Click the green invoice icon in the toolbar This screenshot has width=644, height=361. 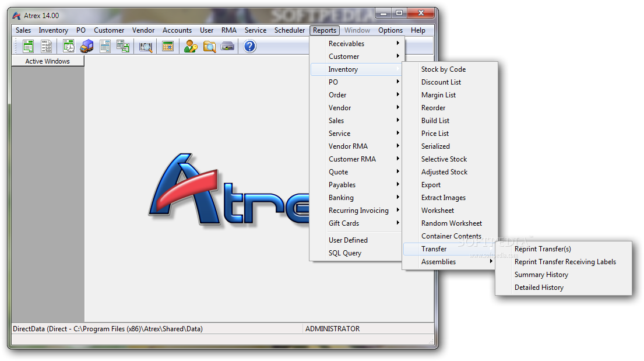[x=29, y=46]
